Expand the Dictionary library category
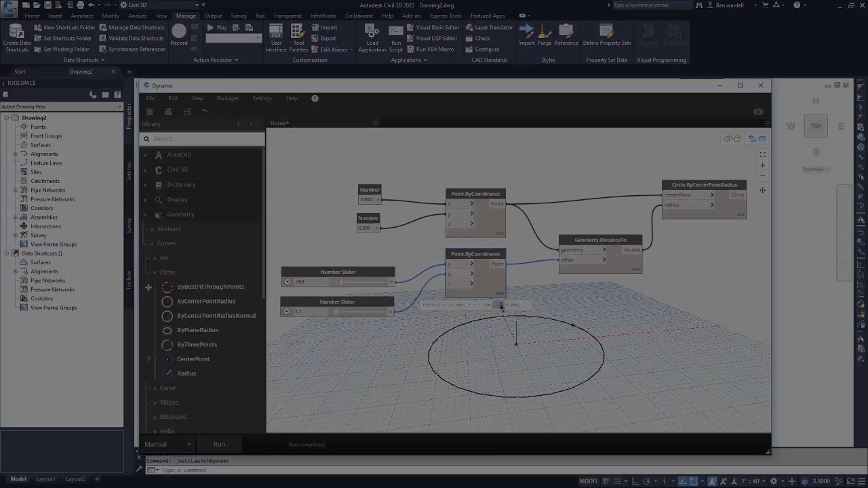The height and width of the screenshot is (488, 868). coord(144,185)
